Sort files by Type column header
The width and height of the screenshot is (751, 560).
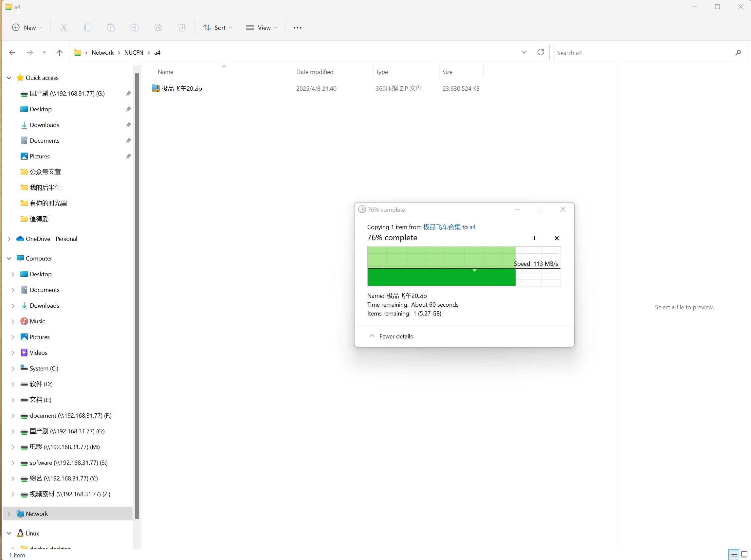[382, 72]
